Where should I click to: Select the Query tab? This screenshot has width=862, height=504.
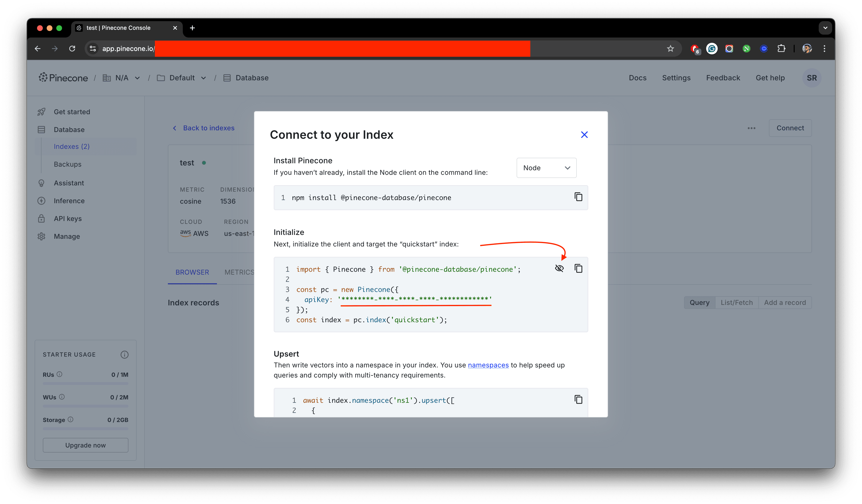point(699,303)
